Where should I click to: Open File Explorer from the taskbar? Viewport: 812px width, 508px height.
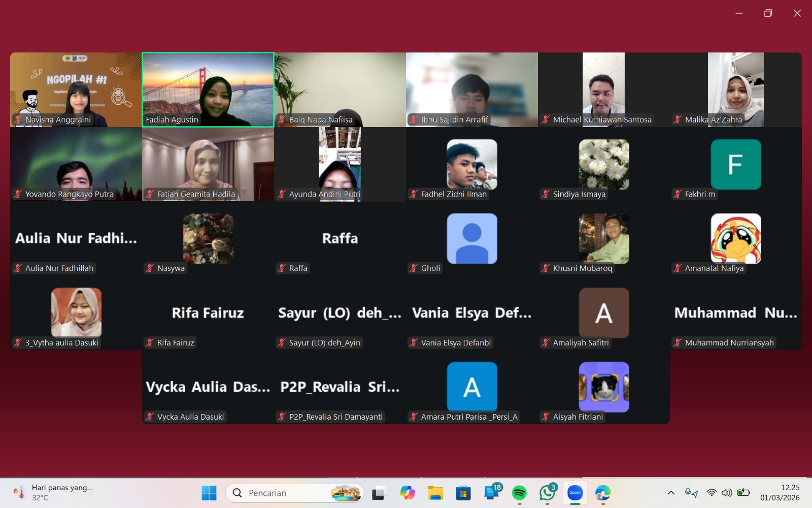(435, 493)
